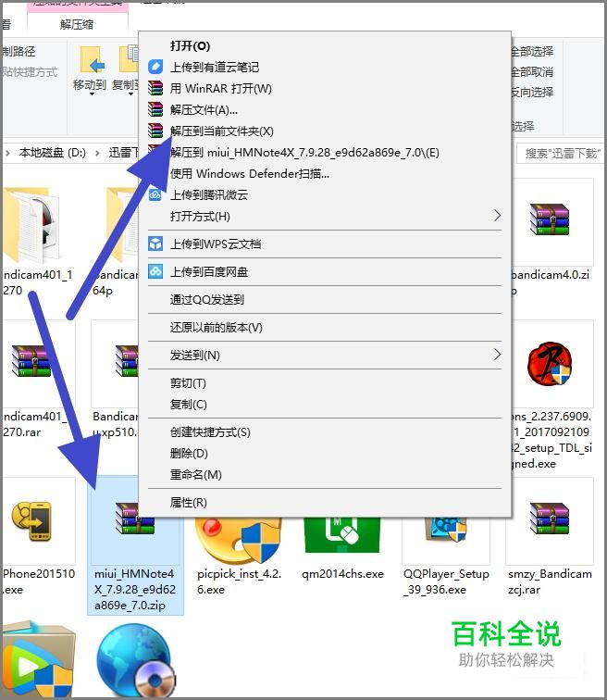Switch to the Extract (解压缩) ribbon tab
This screenshot has height=700, width=607.
77,25
